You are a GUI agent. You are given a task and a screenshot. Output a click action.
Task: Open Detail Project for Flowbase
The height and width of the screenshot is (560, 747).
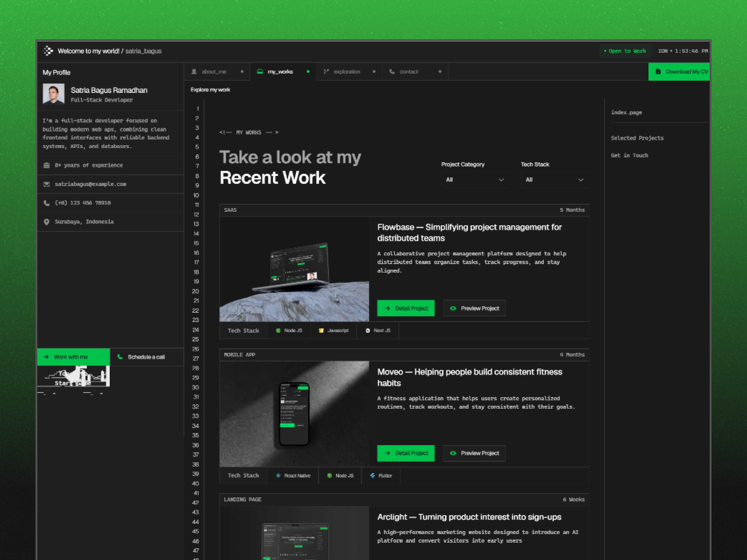pos(406,308)
